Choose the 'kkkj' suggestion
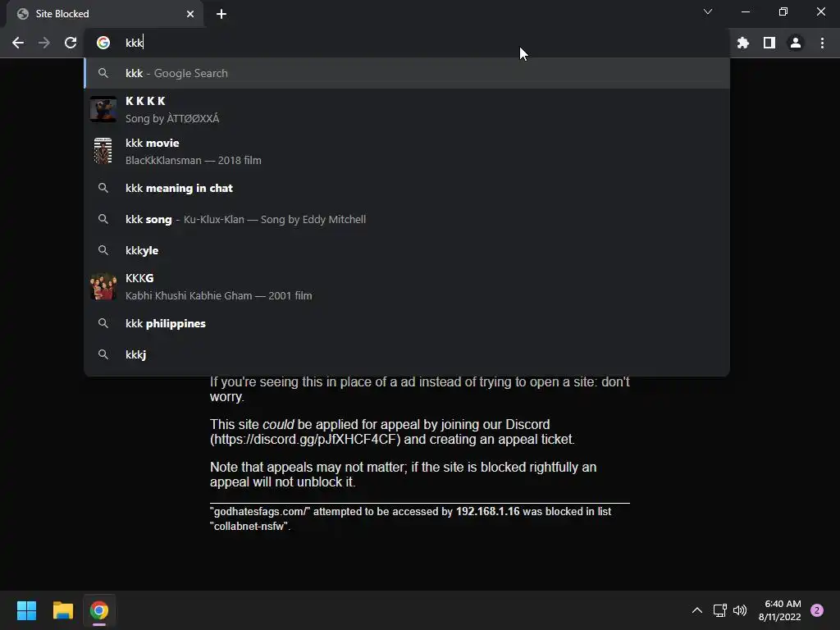 pyautogui.click(x=407, y=354)
